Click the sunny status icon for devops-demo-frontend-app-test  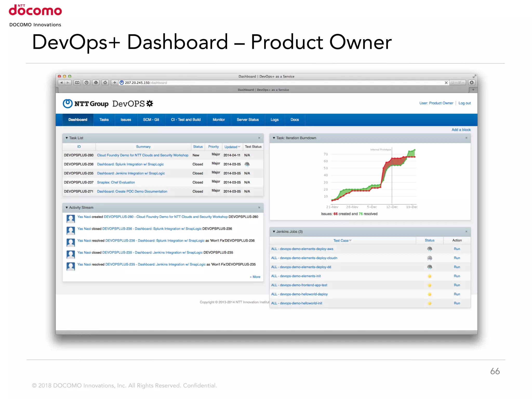click(x=430, y=285)
